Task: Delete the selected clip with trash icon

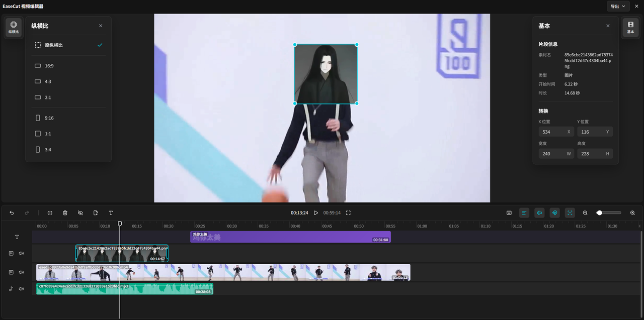Action: [65, 213]
